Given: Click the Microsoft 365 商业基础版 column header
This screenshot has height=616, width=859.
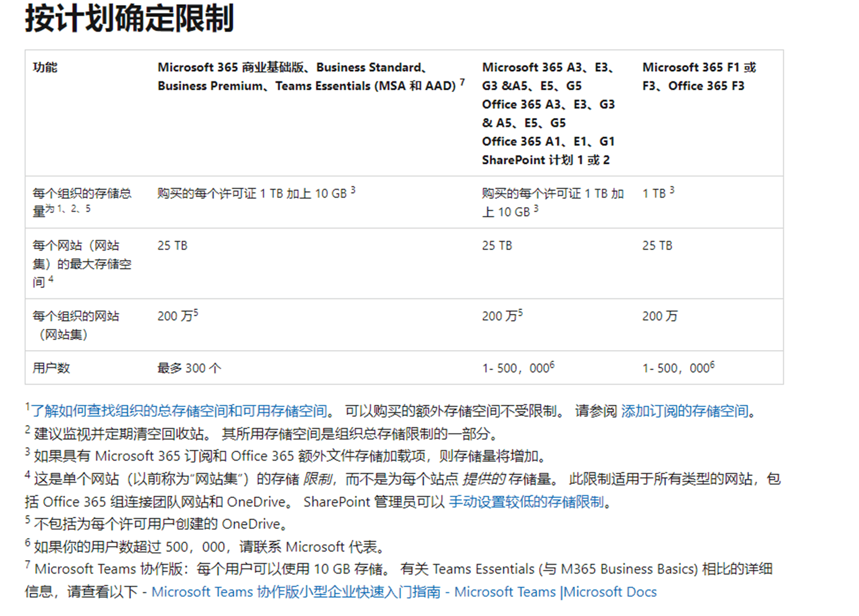Looking at the screenshot, I should (311, 76).
